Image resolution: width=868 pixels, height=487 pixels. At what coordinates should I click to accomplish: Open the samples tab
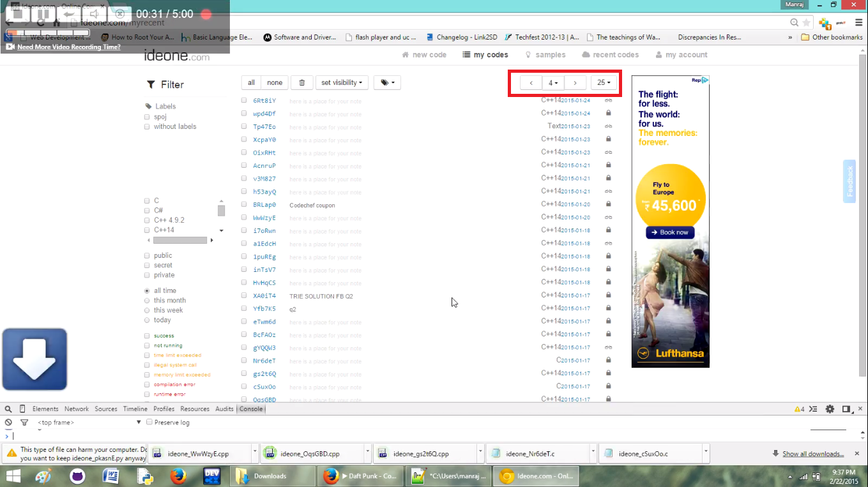point(545,55)
